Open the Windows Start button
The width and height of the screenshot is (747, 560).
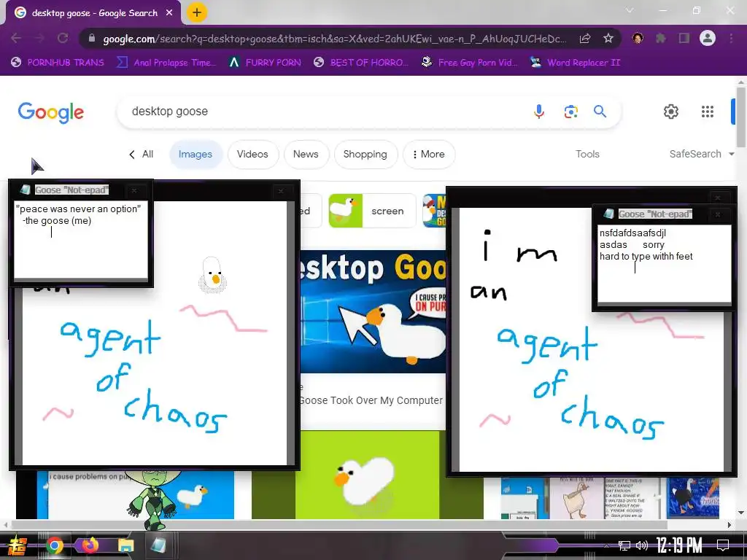[18, 545]
